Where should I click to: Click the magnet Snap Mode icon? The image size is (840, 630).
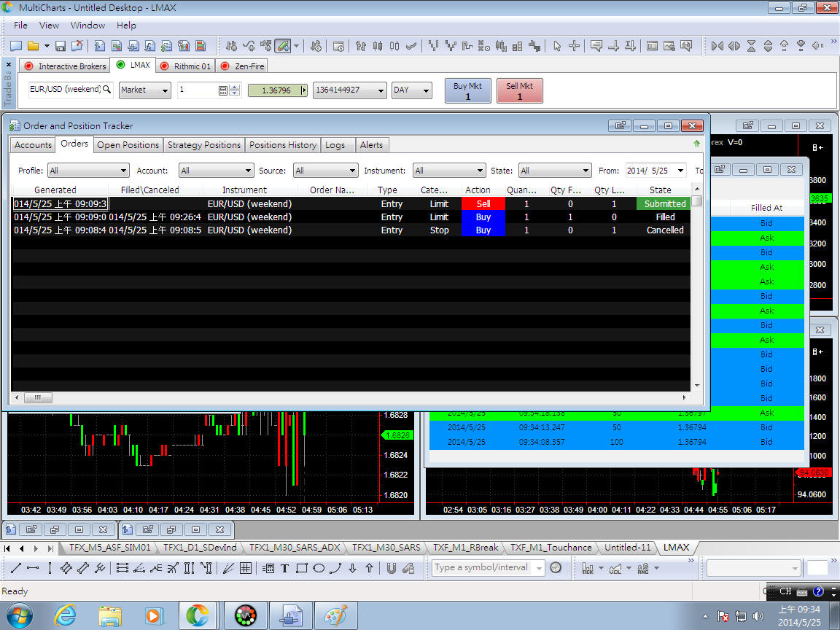pyautogui.click(x=392, y=569)
